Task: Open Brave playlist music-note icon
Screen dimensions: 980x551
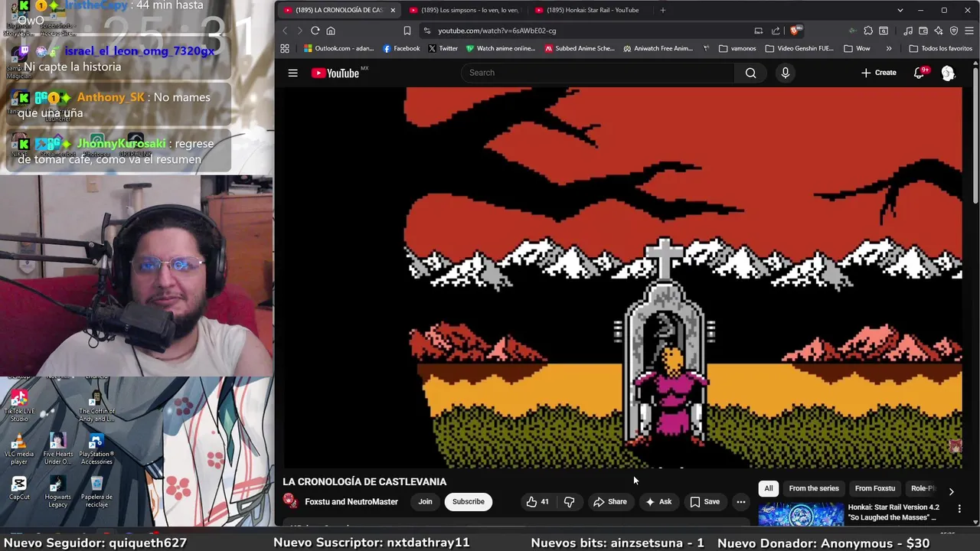Action: point(908,31)
